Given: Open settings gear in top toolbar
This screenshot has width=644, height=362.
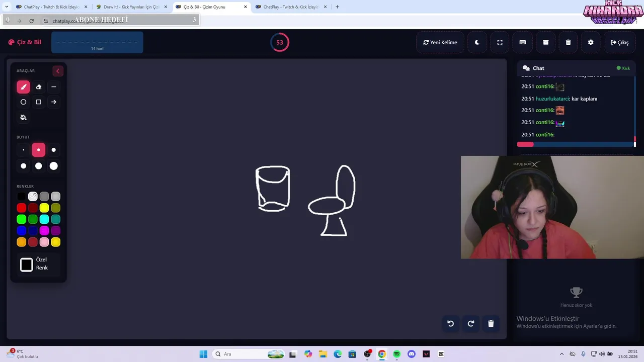Looking at the screenshot, I should [x=591, y=42].
